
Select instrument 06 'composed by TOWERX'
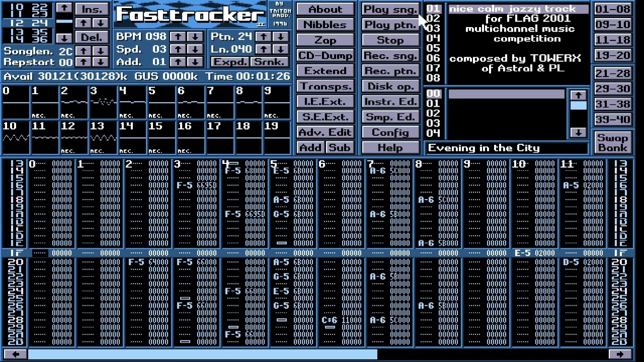519,58
